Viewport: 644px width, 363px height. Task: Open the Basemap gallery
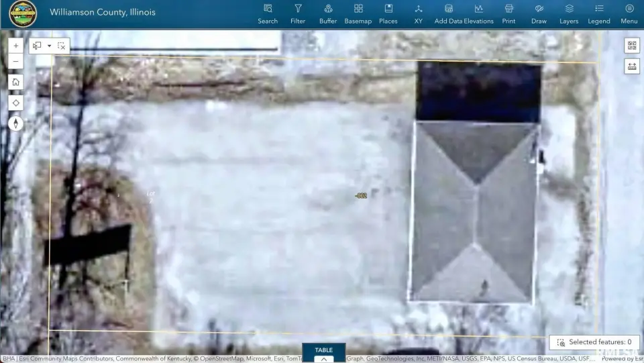358,13
